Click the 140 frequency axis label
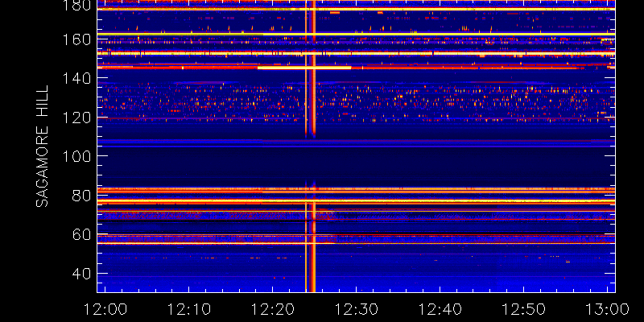The height and width of the screenshot is (322, 644). coord(76,78)
